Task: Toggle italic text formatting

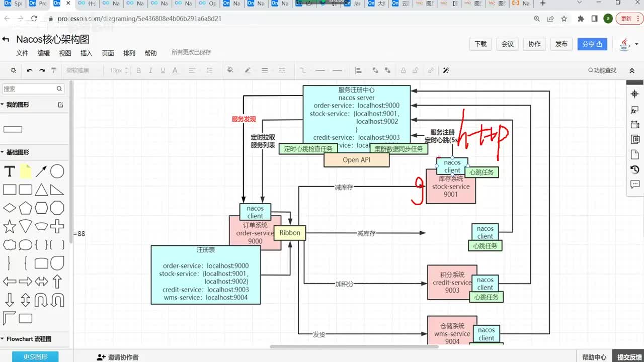Action: [x=150, y=70]
